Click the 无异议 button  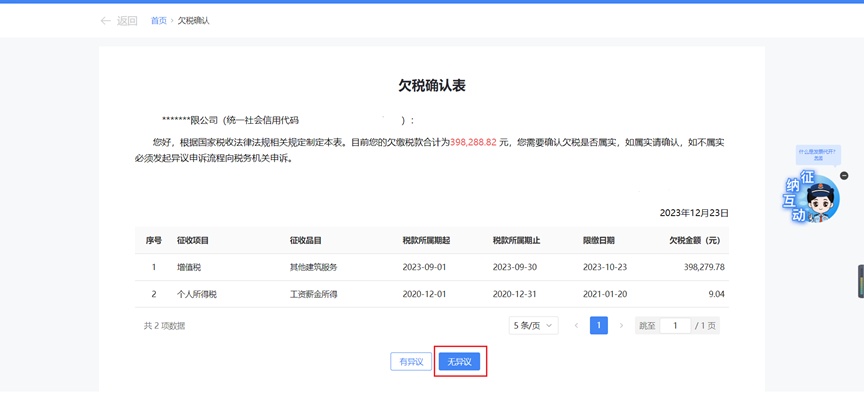click(460, 362)
